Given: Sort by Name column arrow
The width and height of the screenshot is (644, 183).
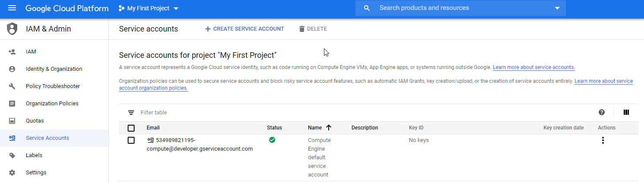Looking at the screenshot, I should tap(329, 128).
